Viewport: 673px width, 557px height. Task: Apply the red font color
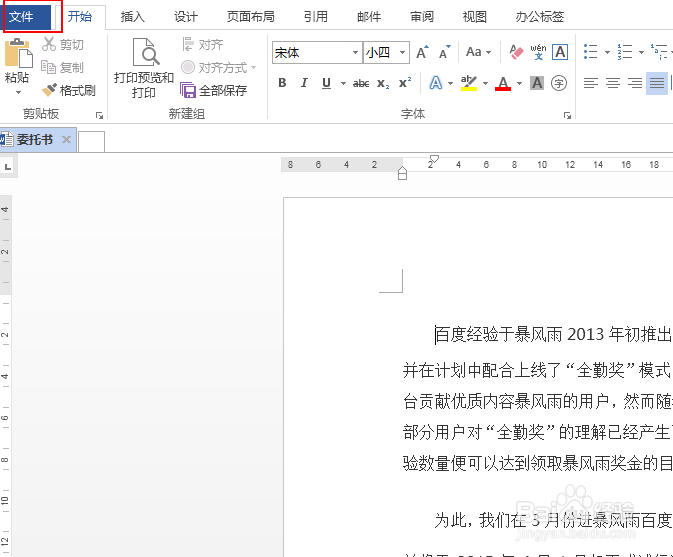pos(503,83)
